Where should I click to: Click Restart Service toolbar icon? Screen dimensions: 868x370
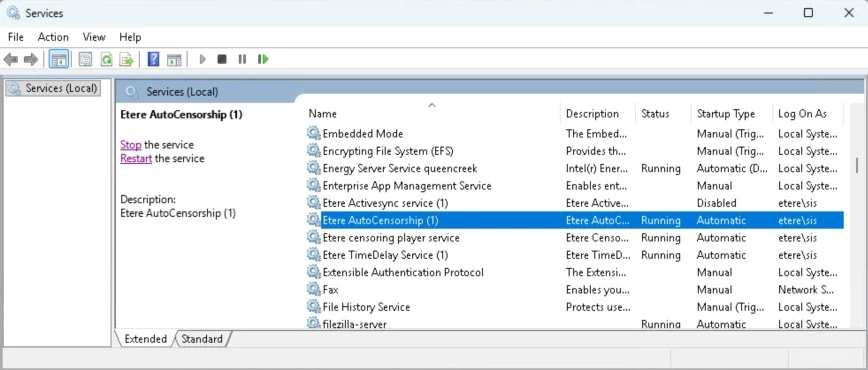[x=263, y=59]
